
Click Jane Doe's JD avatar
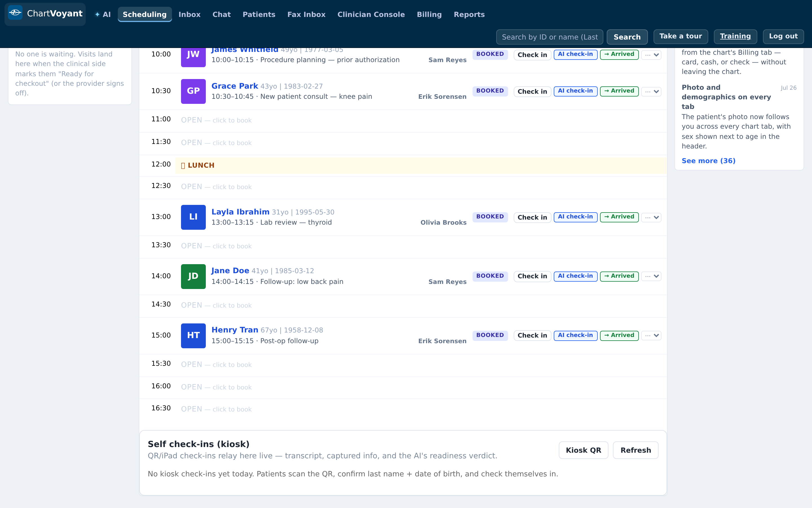193,276
